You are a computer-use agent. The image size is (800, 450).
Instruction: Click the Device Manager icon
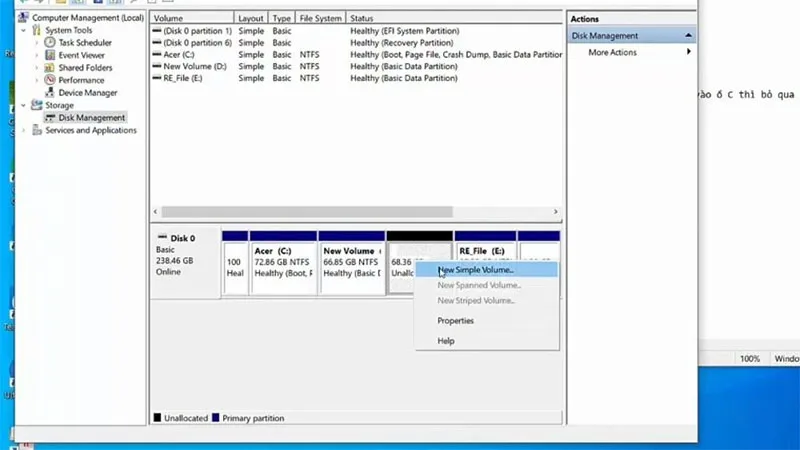(49, 92)
